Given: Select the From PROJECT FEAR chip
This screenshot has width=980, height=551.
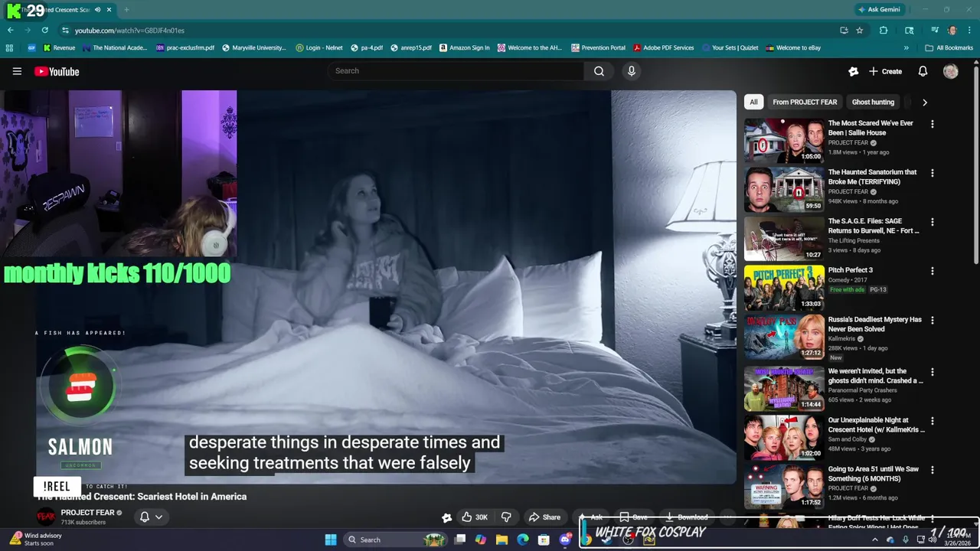Looking at the screenshot, I should coord(805,102).
